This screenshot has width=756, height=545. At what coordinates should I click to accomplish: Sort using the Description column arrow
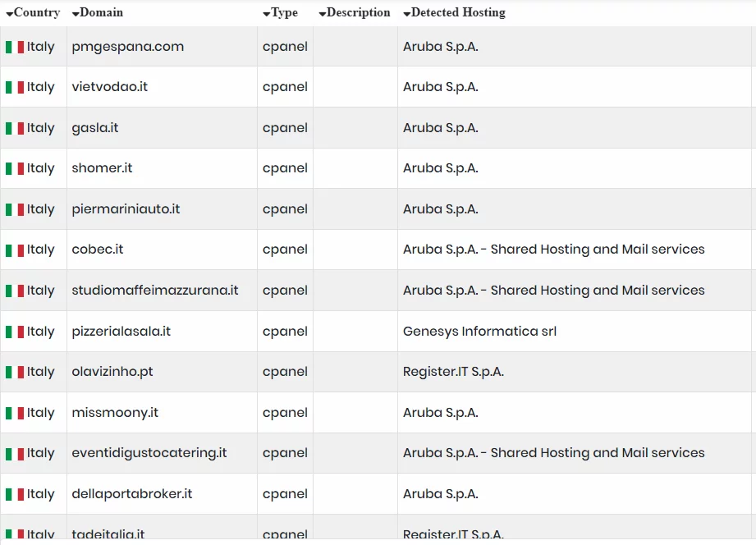click(323, 14)
